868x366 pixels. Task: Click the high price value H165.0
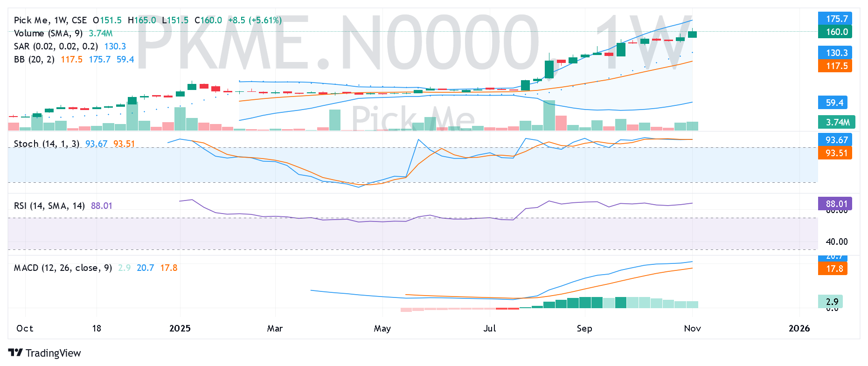[142, 20]
